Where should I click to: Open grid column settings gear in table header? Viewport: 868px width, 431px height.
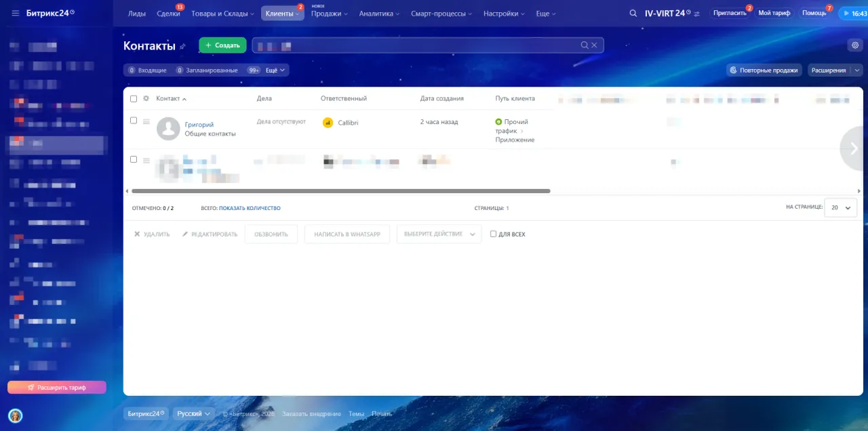pyautogui.click(x=146, y=99)
